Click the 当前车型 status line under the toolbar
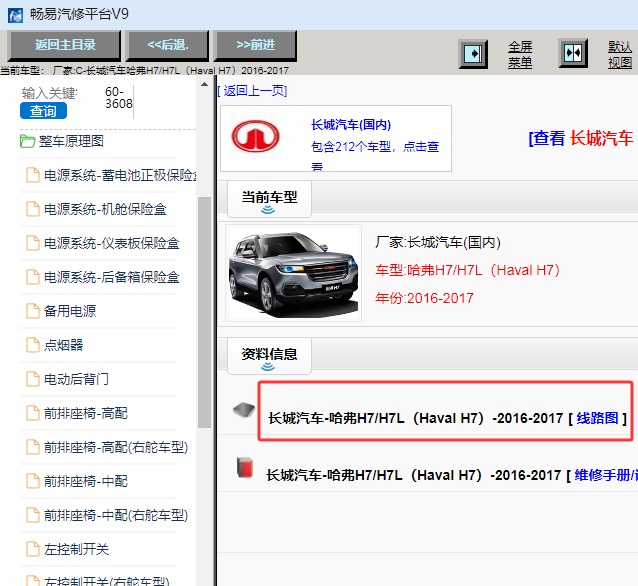 click(x=144, y=70)
